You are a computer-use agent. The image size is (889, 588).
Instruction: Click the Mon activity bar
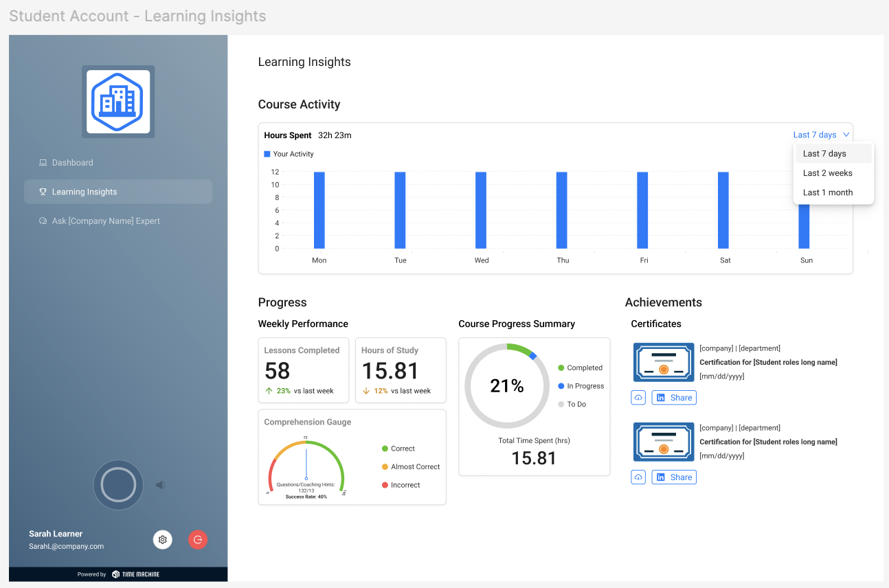click(319, 210)
